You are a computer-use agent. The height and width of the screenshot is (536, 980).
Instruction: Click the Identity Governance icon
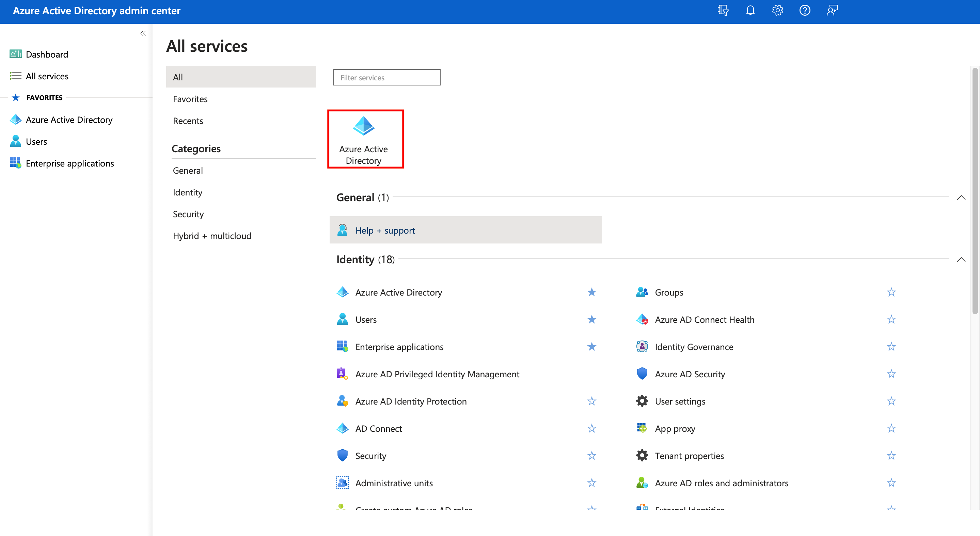[642, 347]
